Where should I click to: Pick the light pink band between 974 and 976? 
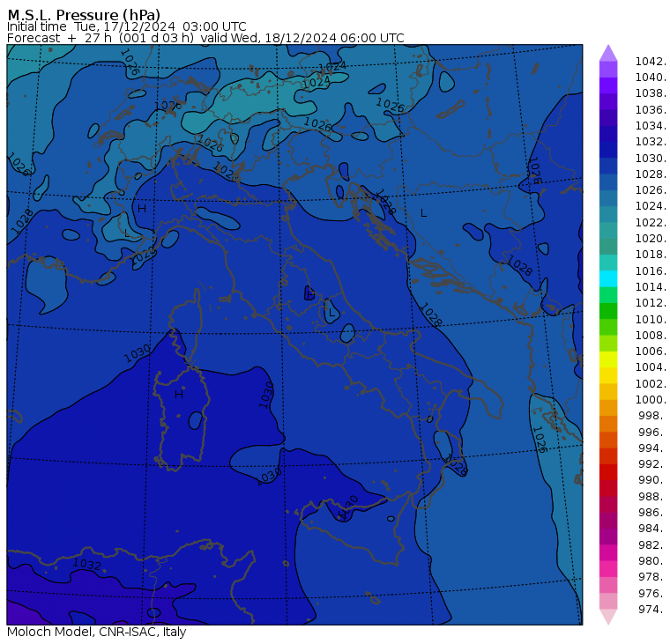[x=608, y=601]
